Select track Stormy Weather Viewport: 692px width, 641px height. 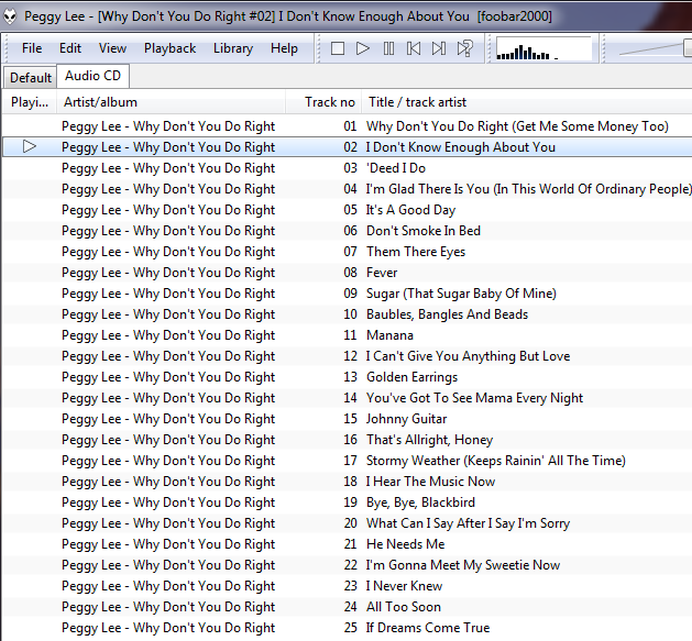[347, 460]
